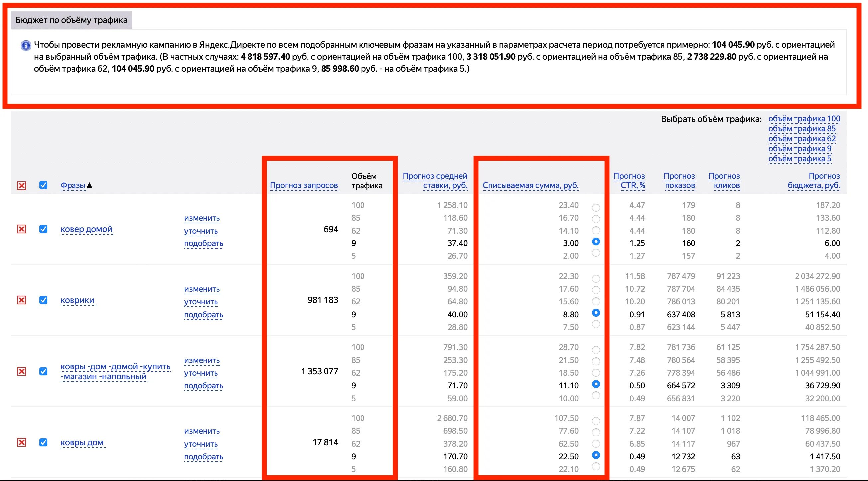Click the red X delete-all icon in header
868x481 pixels.
pos(22,185)
